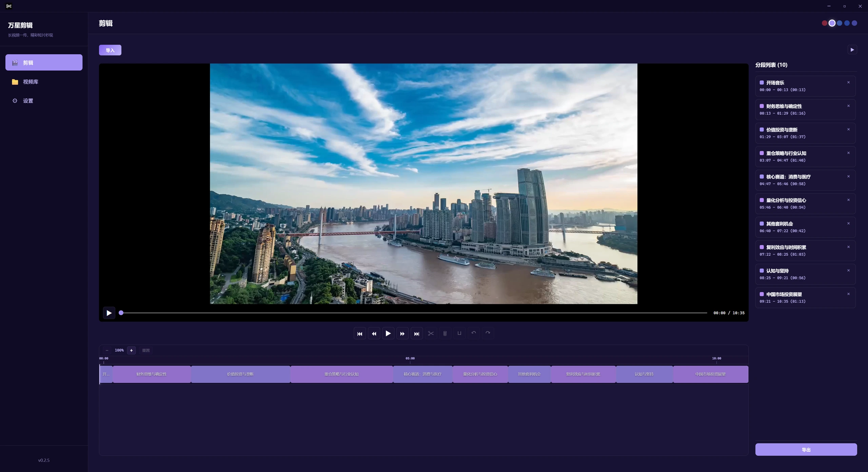Remove the 重仓策略与行业认知 segment with its X
868x472 pixels.
[849, 153]
